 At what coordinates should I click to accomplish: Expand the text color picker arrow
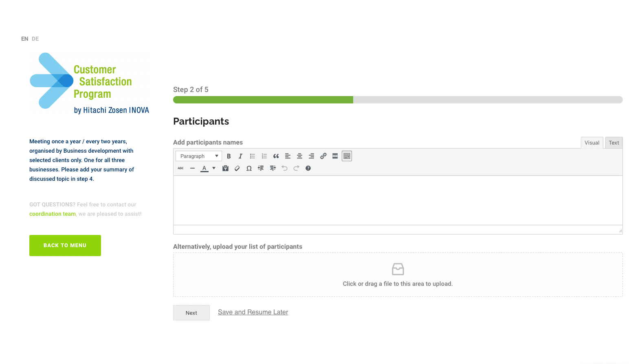[x=214, y=169]
